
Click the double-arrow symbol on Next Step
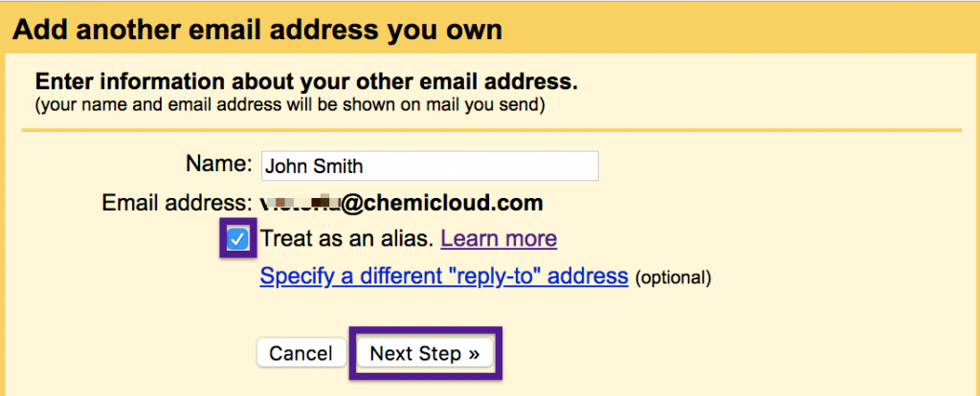coord(474,354)
